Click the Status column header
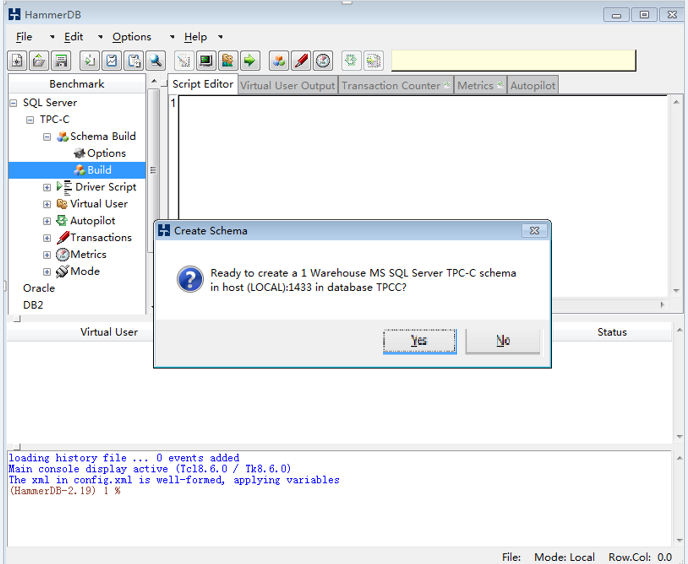This screenshot has width=688, height=564. pos(612,332)
